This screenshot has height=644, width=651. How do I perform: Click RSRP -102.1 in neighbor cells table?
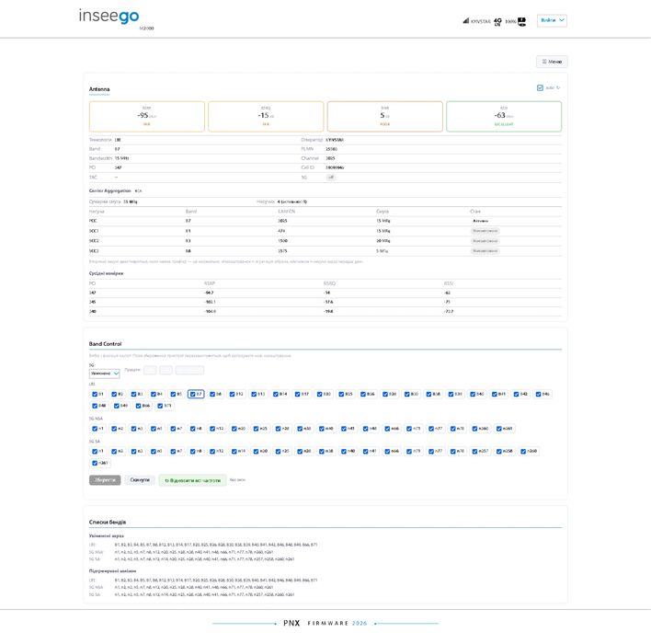point(210,302)
